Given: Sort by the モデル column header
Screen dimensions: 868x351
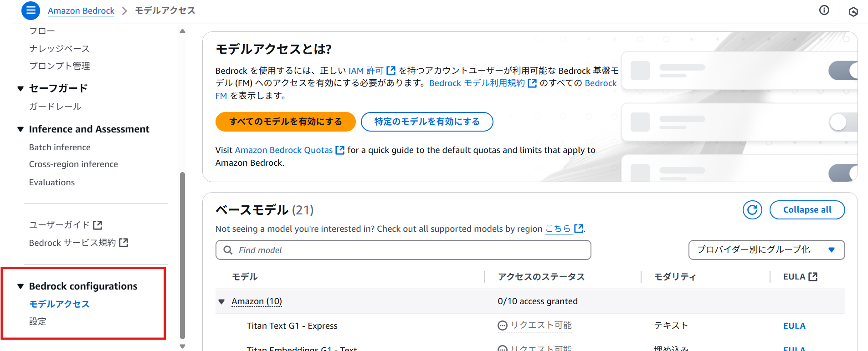Looking at the screenshot, I should click(245, 277).
